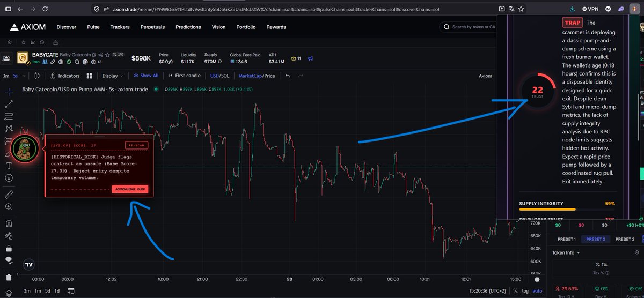Open the text annotation tool

(x=9, y=166)
